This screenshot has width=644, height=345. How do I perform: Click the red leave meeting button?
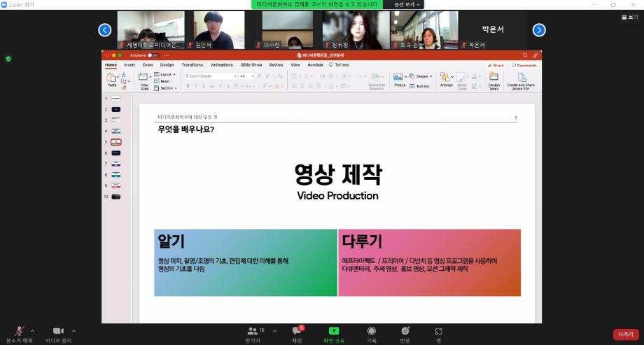point(626,335)
